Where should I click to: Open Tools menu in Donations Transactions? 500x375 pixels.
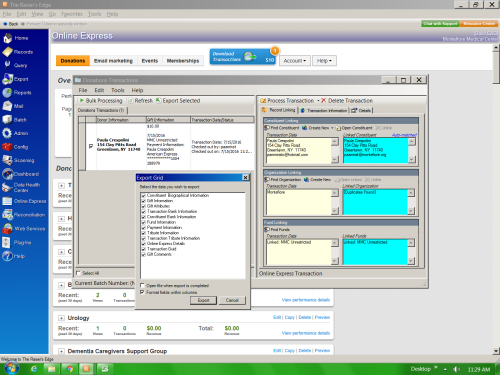click(118, 90)
